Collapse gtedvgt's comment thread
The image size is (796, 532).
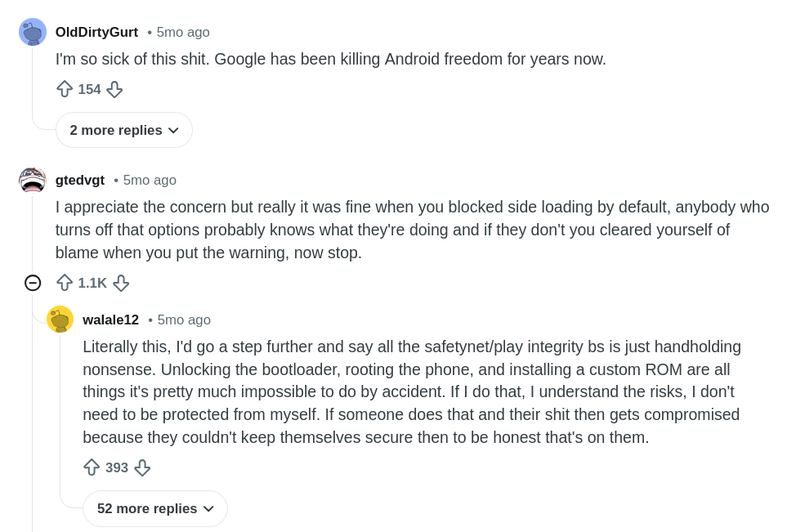33,283
